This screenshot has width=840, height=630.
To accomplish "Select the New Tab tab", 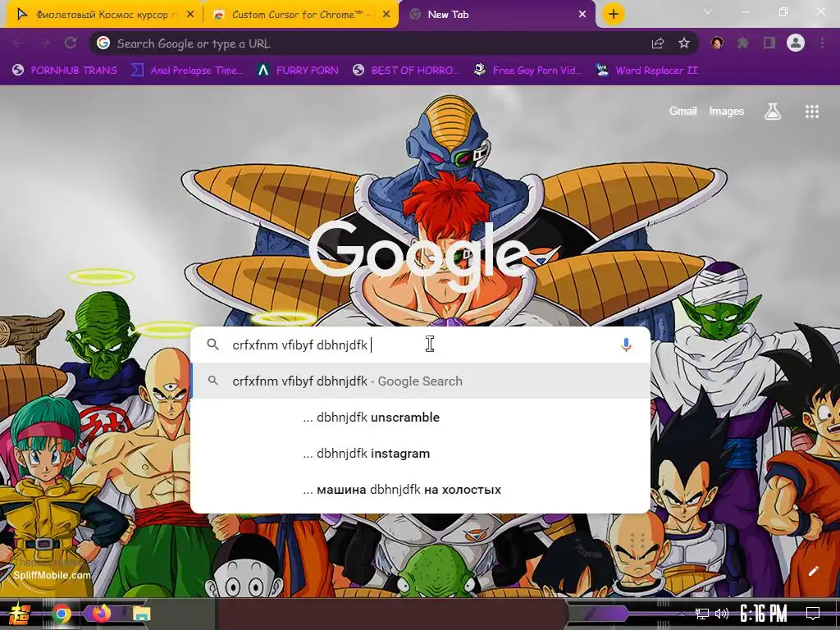I will click(496, 15).
